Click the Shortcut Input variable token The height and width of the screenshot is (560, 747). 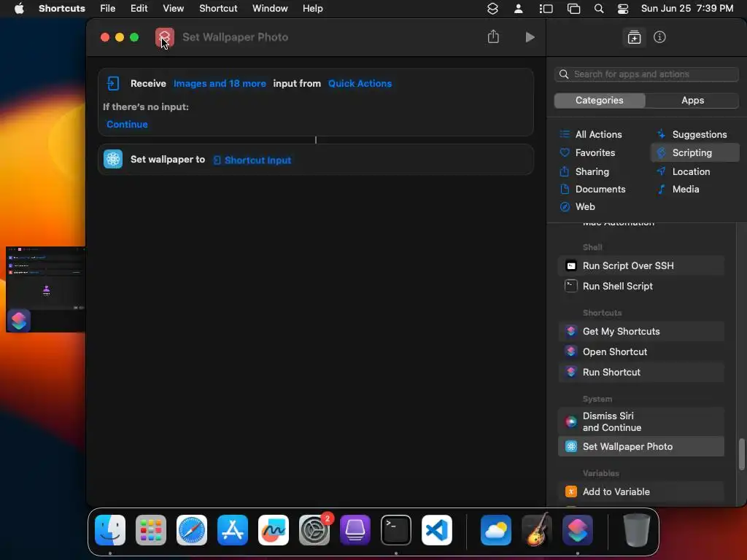coord(252,160)
